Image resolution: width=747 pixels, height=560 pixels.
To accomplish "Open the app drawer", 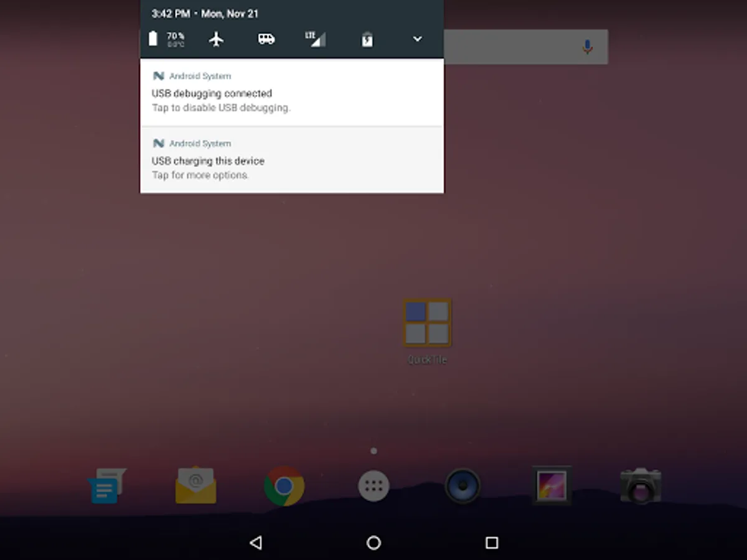I will (x=374, y=486).
